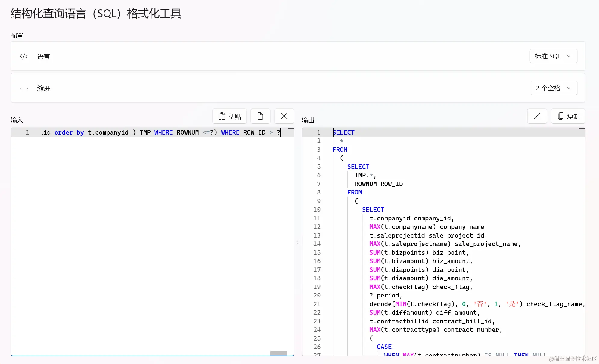Click the copy-sheets icon on the 复制 button
Image resolution: width=599 pixels, height=364 pixels.
[560, 116]
